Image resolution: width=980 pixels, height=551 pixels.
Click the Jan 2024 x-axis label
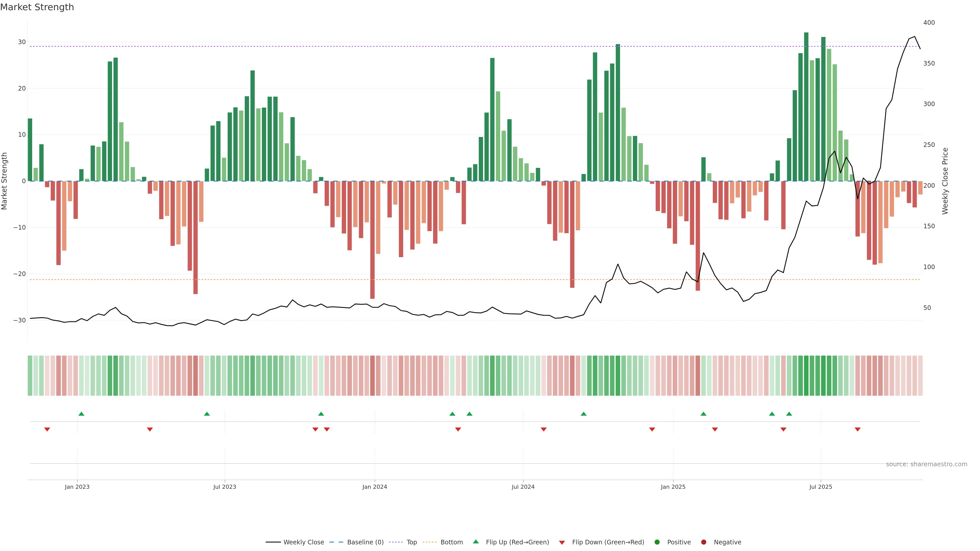pos(374,487)
